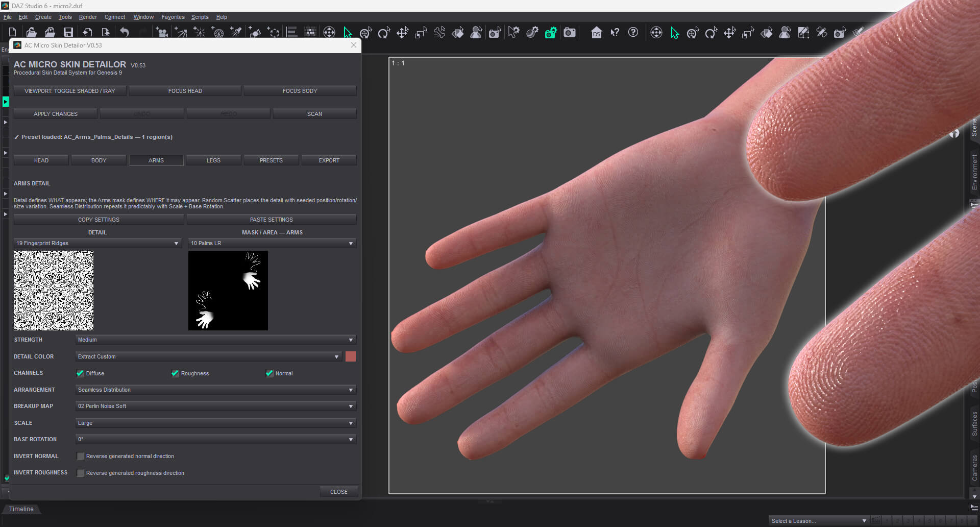Click the CLOSE button in Detailor dialog
Screen dimensions: 980x527
pyautogui.click(x=339, y=492)
